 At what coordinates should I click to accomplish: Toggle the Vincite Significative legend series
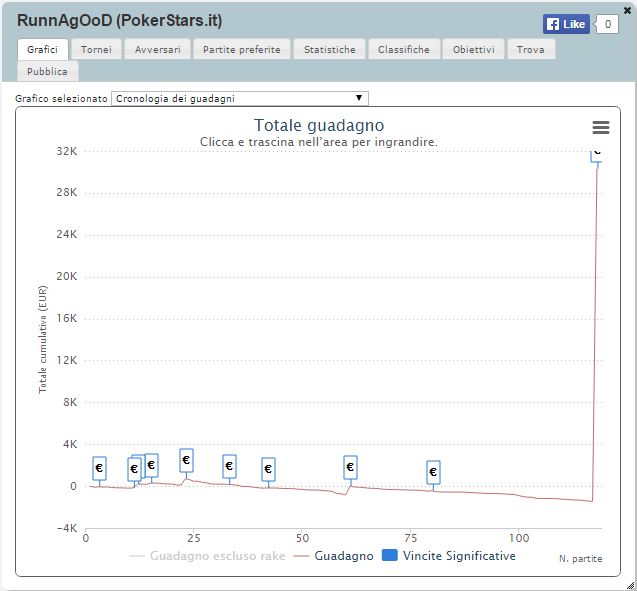(x=449, y=556)
